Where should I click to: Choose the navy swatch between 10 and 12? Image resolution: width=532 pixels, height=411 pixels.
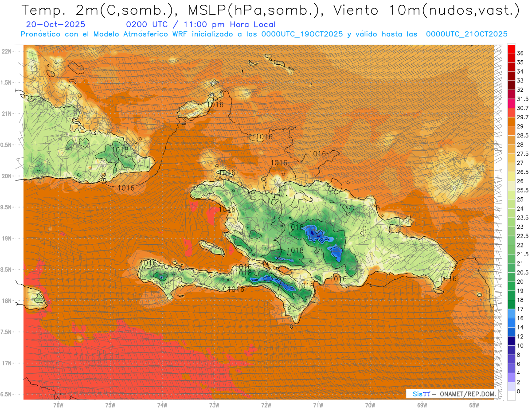coord(511,341)
